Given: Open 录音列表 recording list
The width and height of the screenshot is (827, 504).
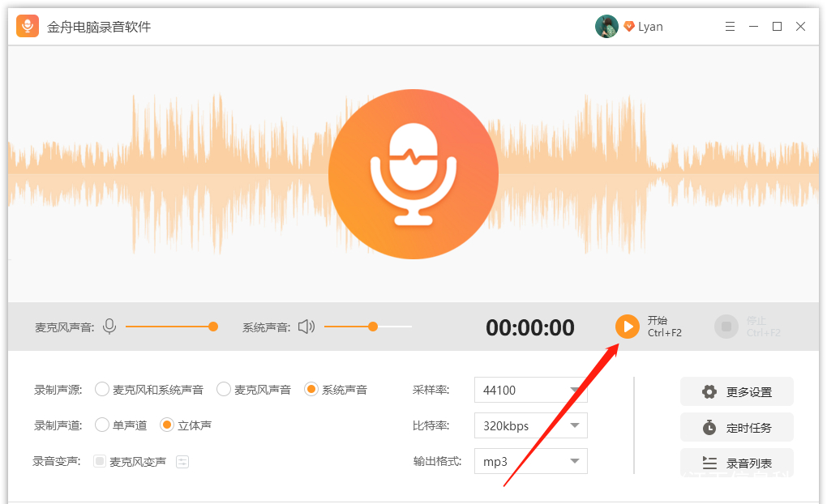Looking at the screenshot, I should 737,463.
